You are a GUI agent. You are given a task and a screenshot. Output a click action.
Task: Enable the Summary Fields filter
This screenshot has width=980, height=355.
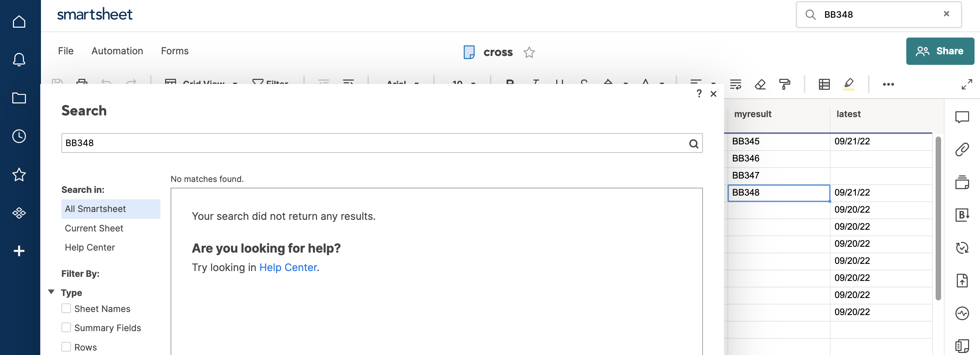tap(67, 327)
